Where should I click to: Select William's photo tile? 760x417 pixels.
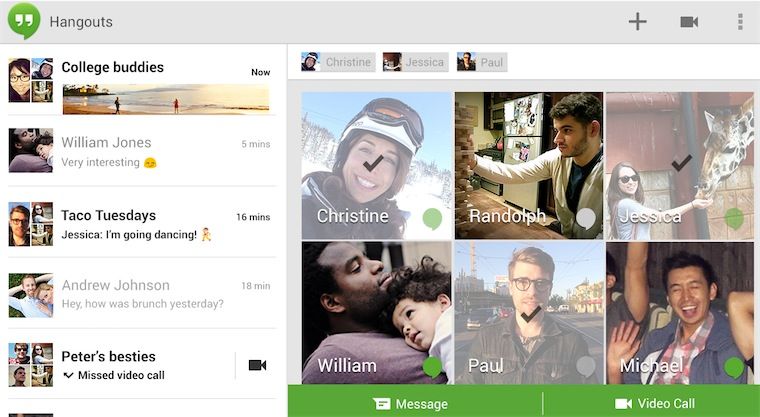tap(377, 313)
